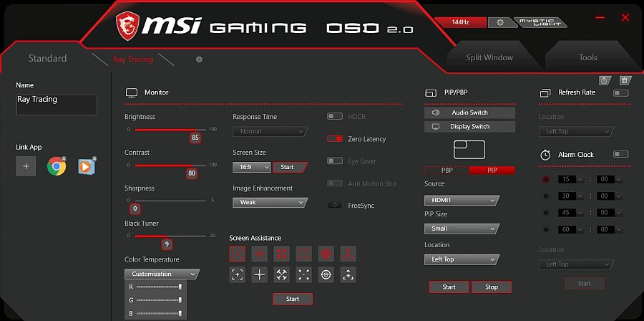Toggle HDCR switch
The height and width of the screenshot is (321, 644).
335,117
